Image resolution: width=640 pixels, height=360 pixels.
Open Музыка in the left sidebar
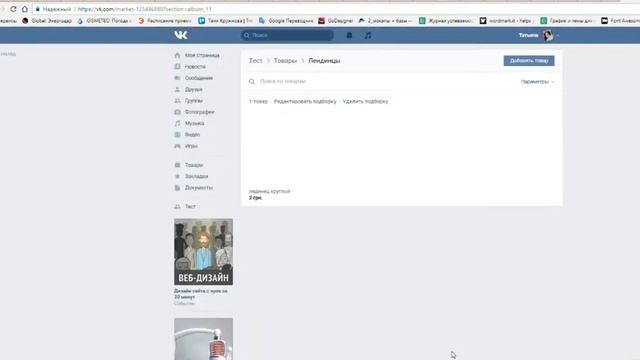point(189,123)
